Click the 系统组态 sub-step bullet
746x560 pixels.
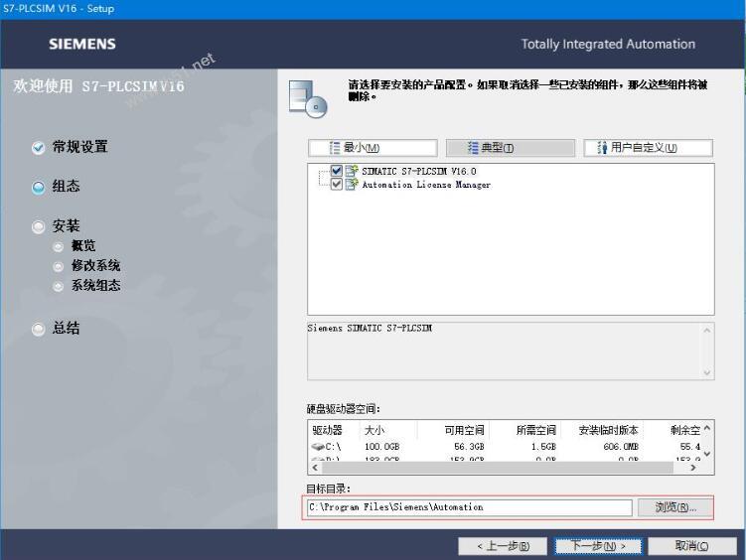coord(58,286)
